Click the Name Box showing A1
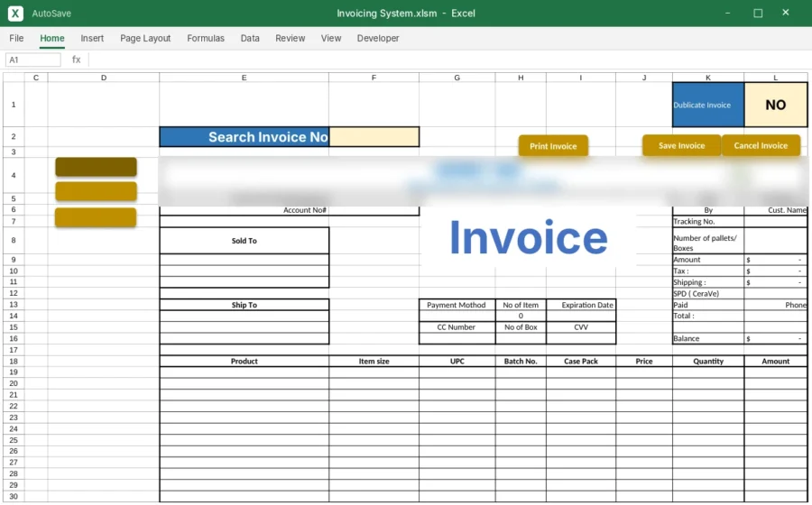The image size is (812, 505). pyautogui.click(x=33, y=60)
